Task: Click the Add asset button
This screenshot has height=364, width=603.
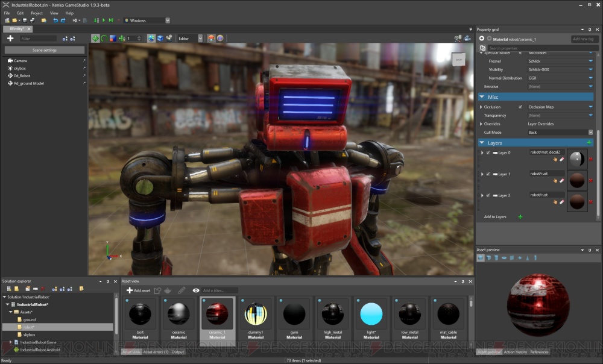Action: tap(138, 290)
